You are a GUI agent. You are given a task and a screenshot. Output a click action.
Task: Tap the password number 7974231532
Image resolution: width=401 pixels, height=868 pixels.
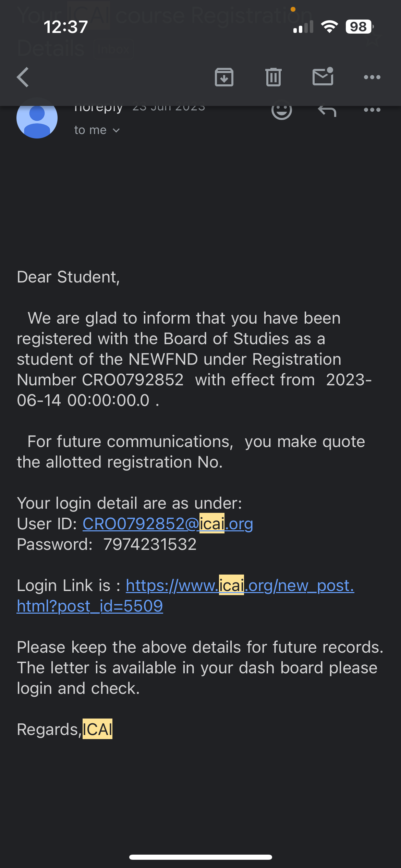tap(150, 544)
